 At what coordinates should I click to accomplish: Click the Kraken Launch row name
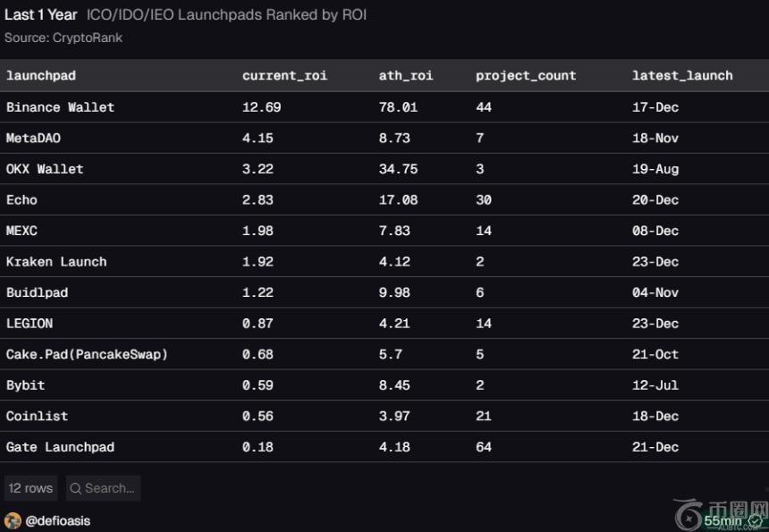[56, 262]
